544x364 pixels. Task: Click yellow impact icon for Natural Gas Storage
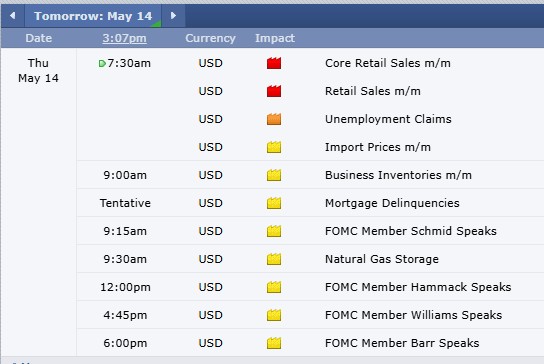274,259
